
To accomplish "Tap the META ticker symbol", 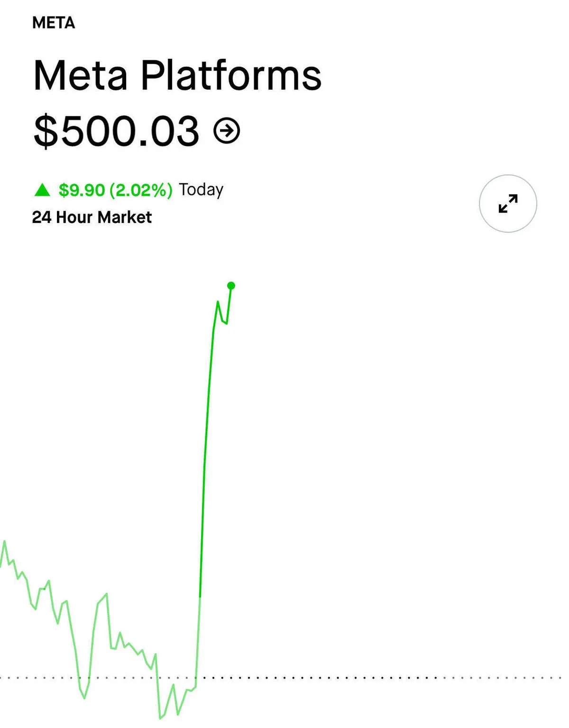I will tap(54, 23).
